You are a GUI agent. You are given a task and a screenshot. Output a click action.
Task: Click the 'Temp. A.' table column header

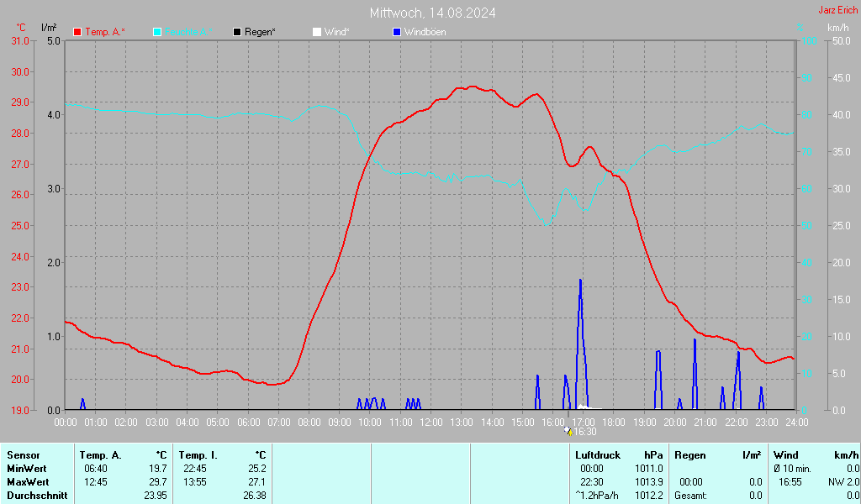click(101, 455)
